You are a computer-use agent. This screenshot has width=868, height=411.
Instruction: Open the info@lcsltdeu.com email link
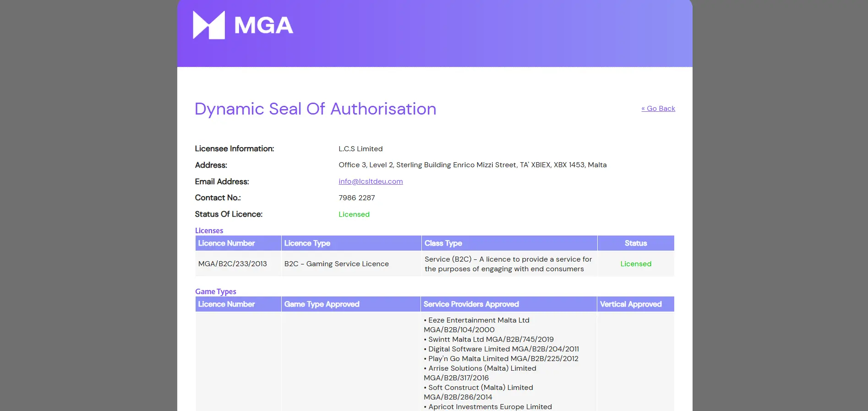tap(371, 181)
